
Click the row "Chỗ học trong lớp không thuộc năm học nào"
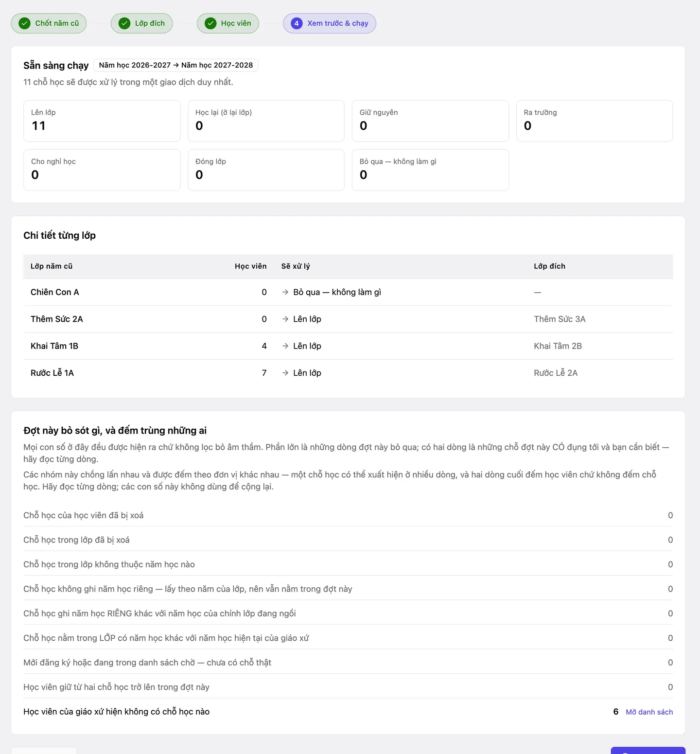[348, 564]
